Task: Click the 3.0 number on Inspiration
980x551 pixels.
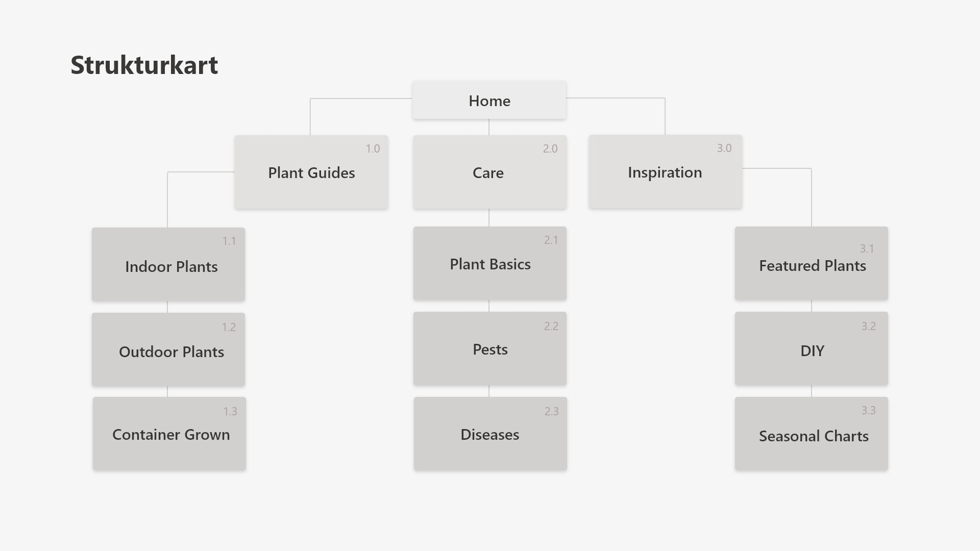Action: [724, 148]
